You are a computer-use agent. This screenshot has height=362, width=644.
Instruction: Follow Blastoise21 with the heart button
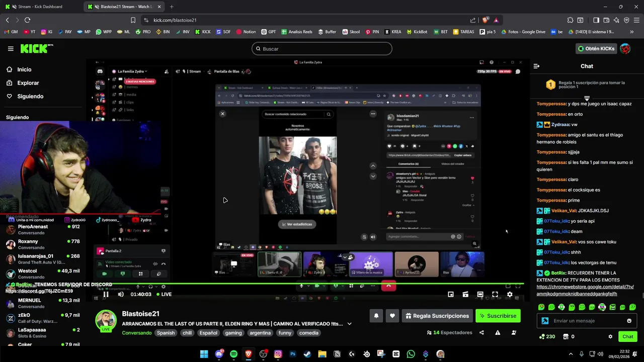[392, 316]
